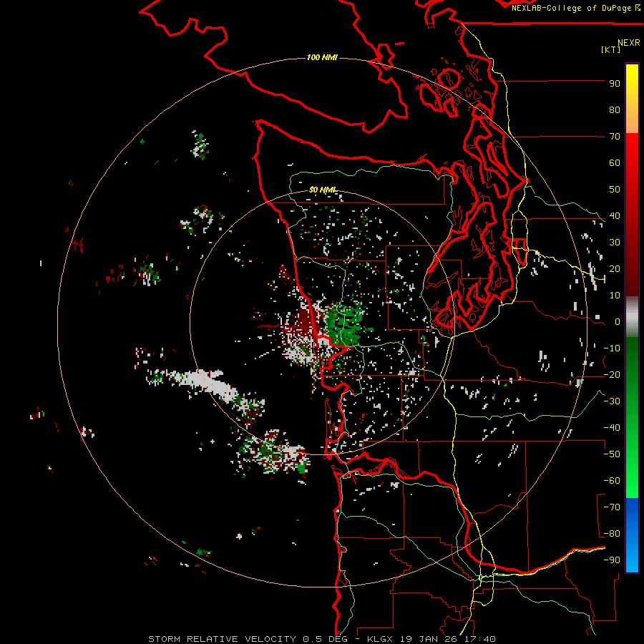
Task: Click the -90 value on velocity scale
Action: (612, 560)
